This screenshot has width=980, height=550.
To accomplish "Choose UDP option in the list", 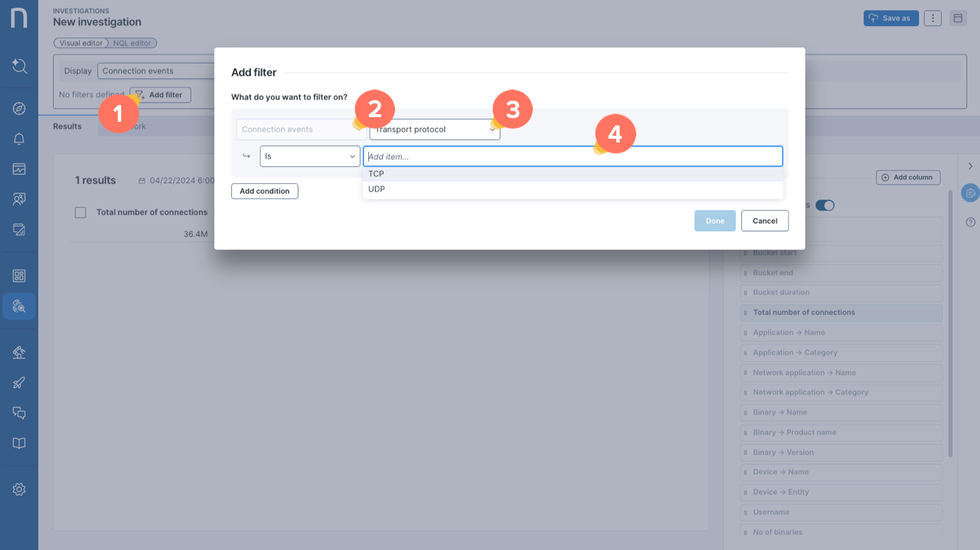I will tap(377, 189).
